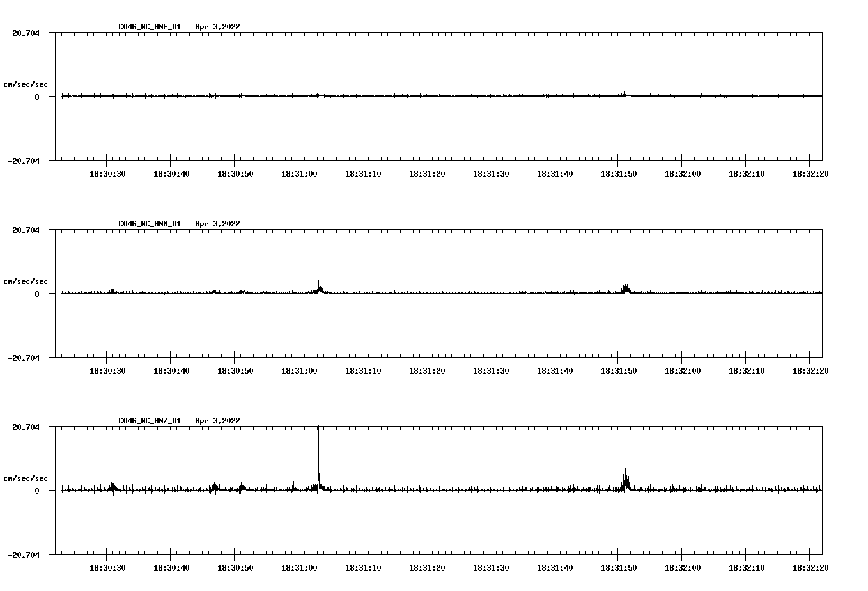
Task: Click the 18:30:30 time label under HNZ plot
Action: point(107,568)
